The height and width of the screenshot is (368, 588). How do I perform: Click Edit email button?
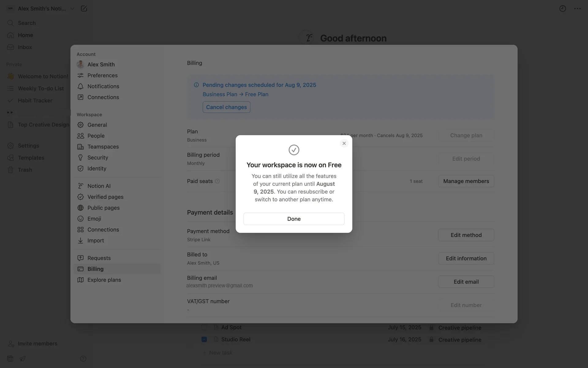point(466,282)
